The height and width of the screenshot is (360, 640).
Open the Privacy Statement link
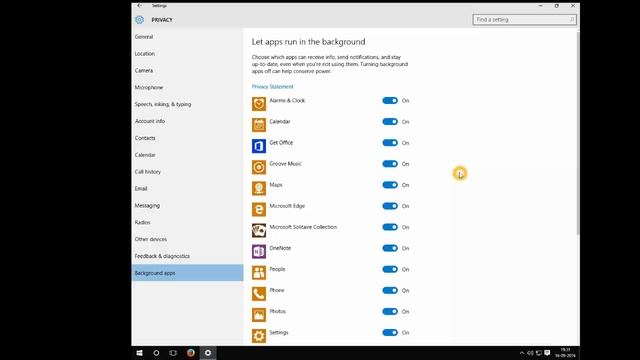click(272, 87)
